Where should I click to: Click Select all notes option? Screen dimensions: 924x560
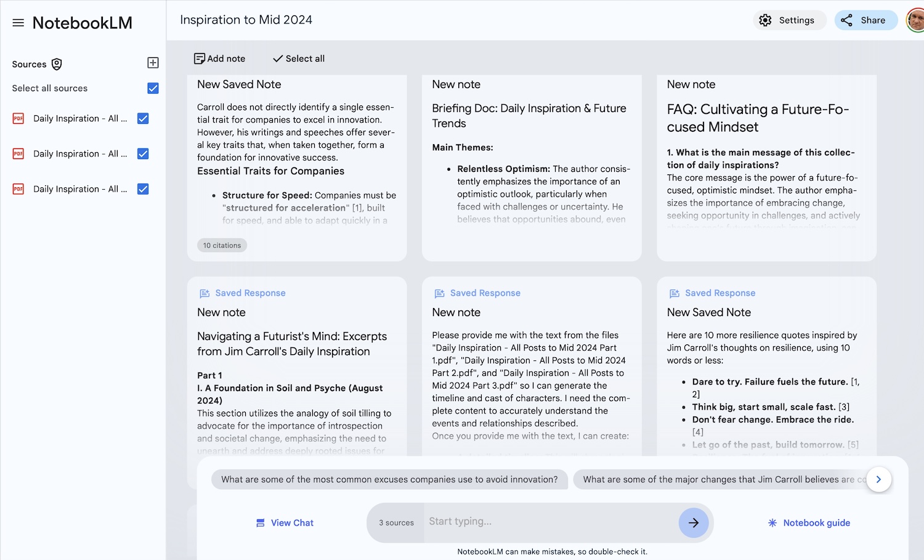tap(298, 59)
